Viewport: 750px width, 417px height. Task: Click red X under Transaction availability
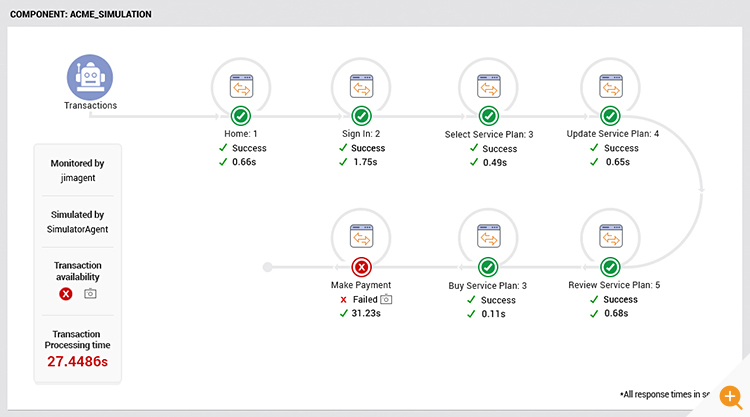pyautogui.click(x=66, y=294)
